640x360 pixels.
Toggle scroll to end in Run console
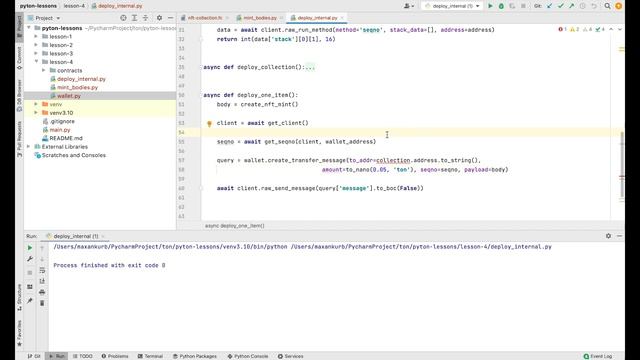pyautogui.click(x=42, y=281)
